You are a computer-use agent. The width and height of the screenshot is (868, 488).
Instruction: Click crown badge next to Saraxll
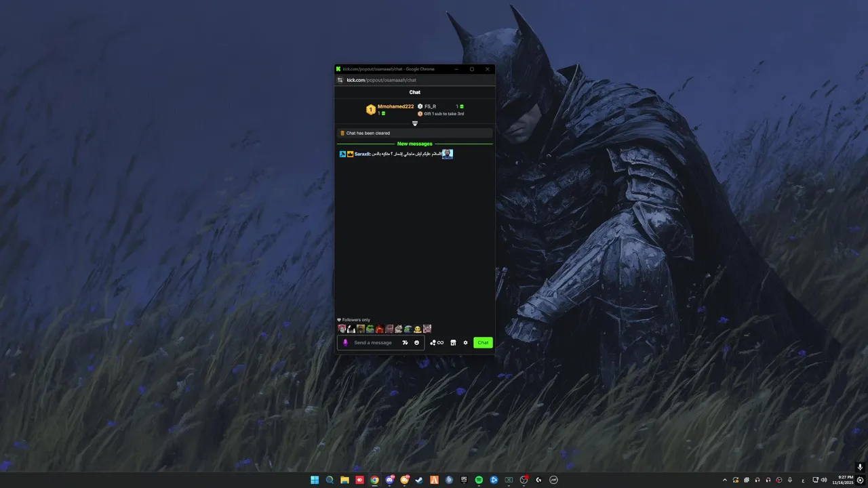[350, 154]
